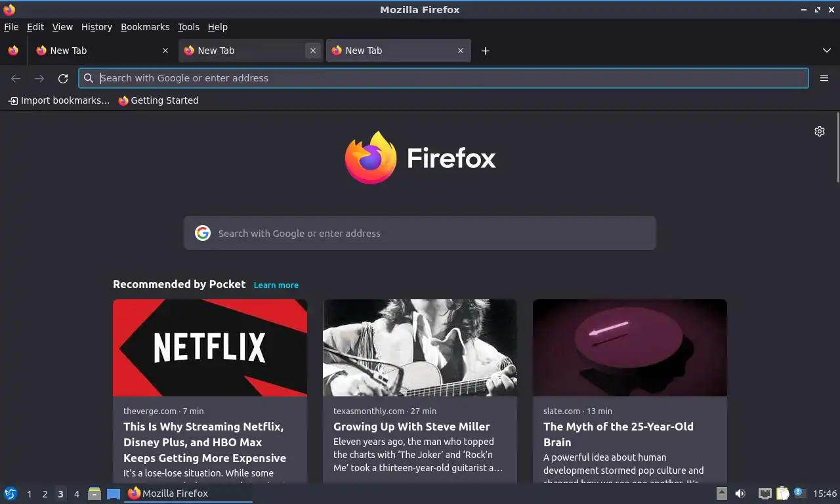Open the Netflix article thumbnail
Viewport: 840px width, 504px height.
coord(210,348)
